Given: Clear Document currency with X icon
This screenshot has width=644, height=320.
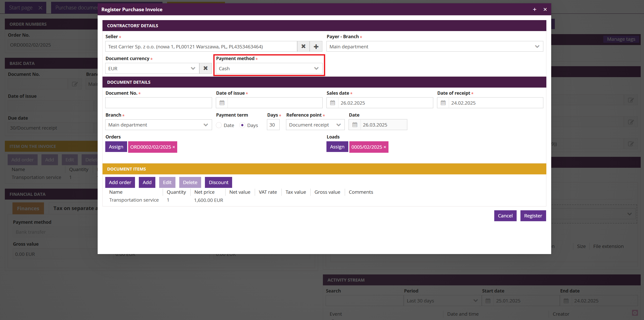Looking at the screenshot, I should click(x=205, y=68).
